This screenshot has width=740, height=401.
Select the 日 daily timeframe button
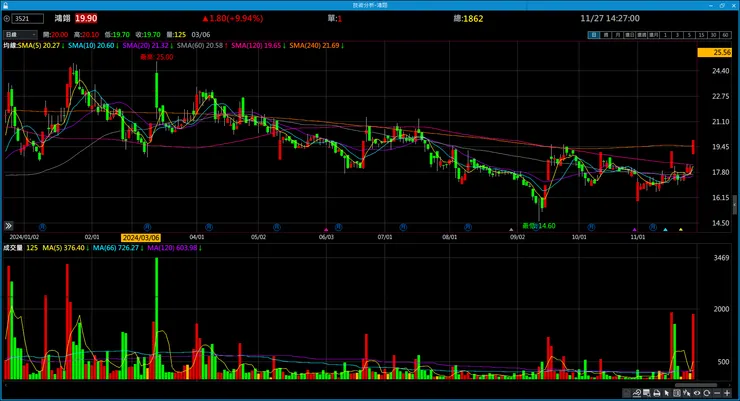(x=593, y=35)
